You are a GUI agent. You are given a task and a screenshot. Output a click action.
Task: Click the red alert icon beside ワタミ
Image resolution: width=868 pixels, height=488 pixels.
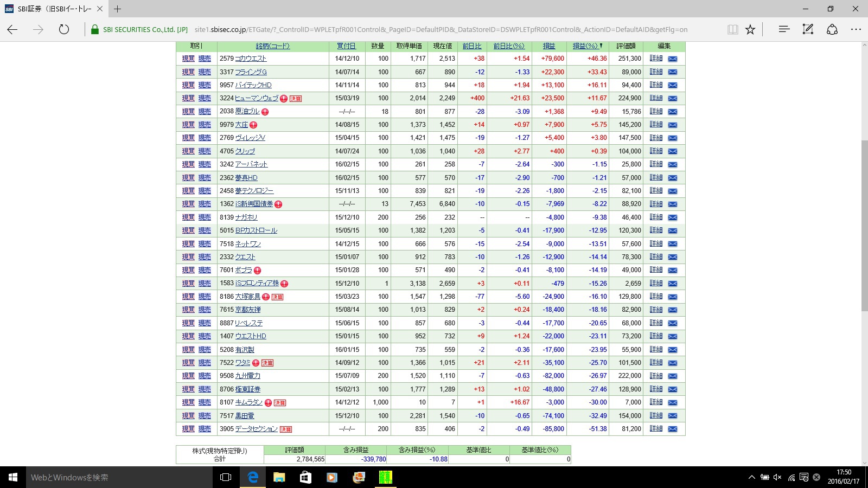coord(256,363)
